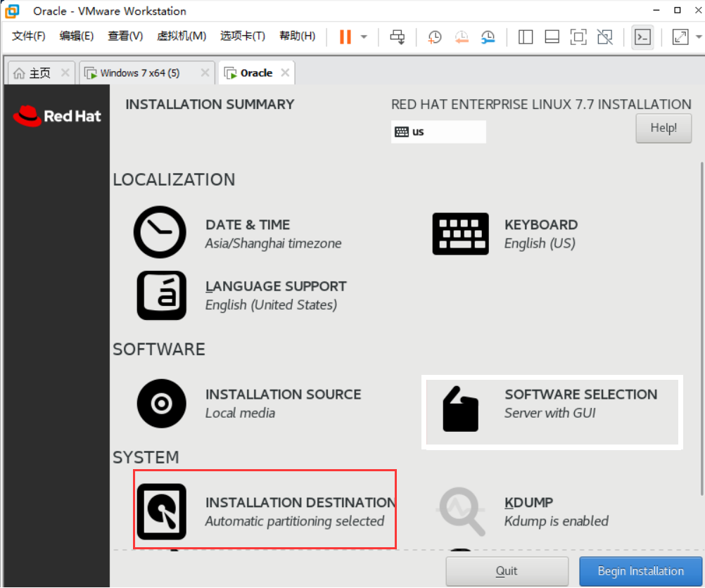Open the power options dropdown arrow next to pause
Screen dimensions: 705x588
click(x=364, y=37)
